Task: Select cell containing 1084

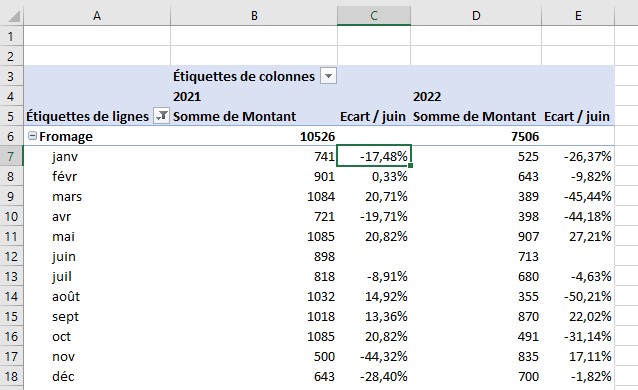Action: (254, 196)
